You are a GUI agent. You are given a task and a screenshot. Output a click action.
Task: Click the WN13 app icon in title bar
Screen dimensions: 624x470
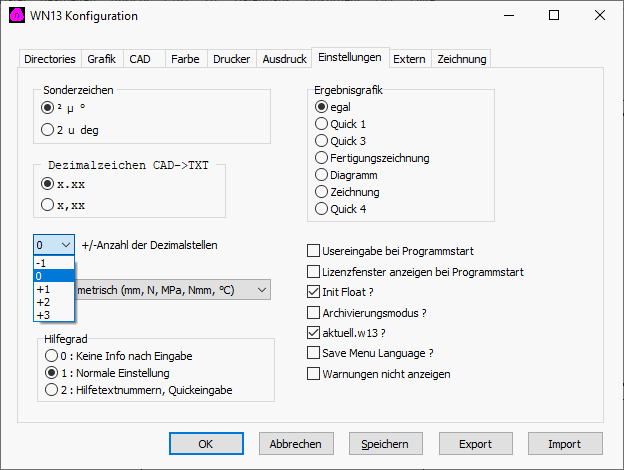(16, 16)
